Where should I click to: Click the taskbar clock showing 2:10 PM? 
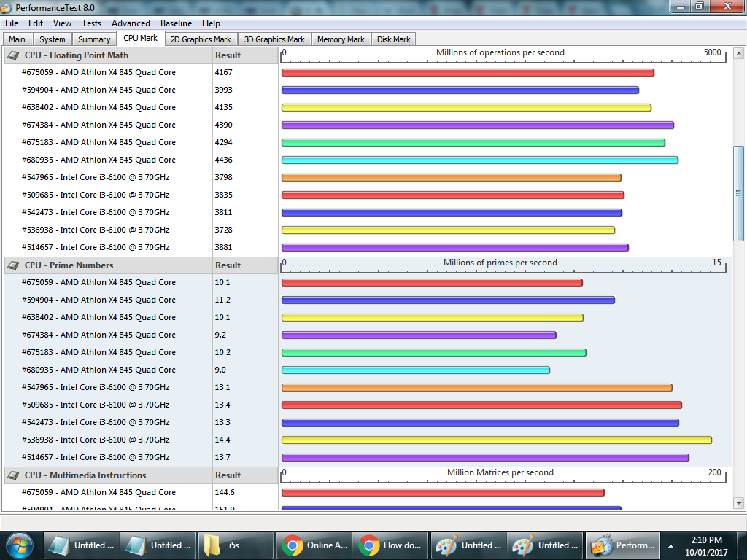(x=706, y=540)
